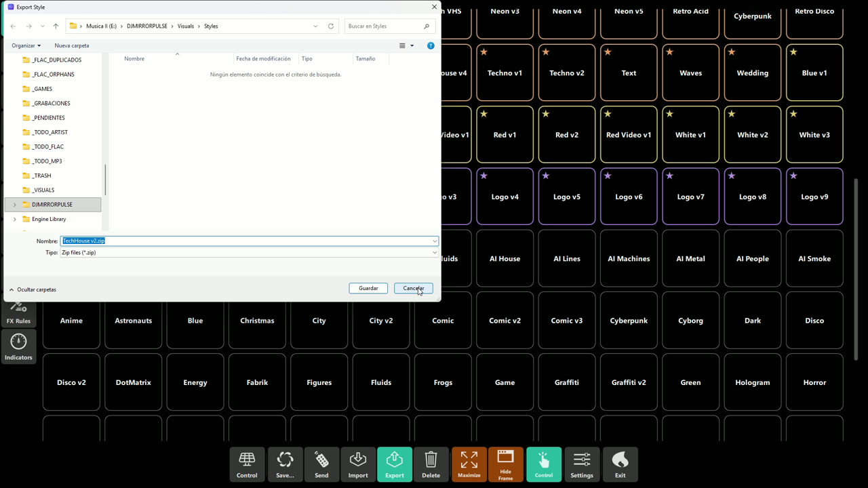
Task: Click the Import button in bottom toolbar
Action: click(358, 464)
